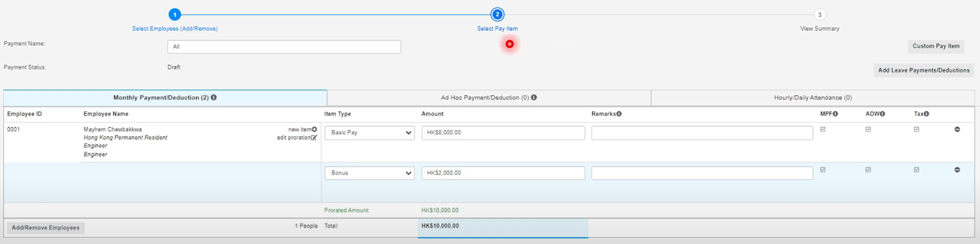Click info icon next to ADW header

tap(883, 114)
